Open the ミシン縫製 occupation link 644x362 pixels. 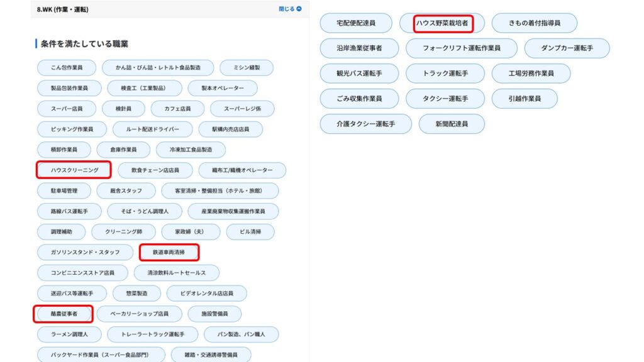coord(239,68)
